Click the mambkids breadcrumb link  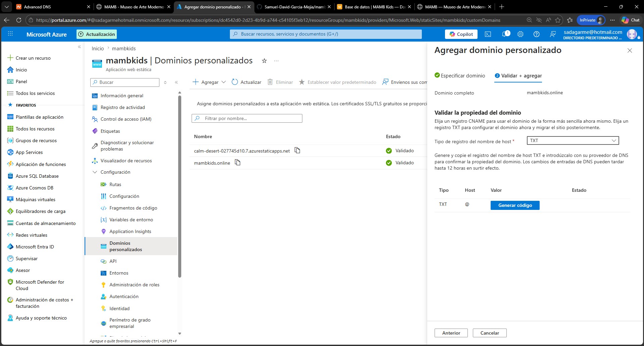pyautogui.click(x=124, y=49)
